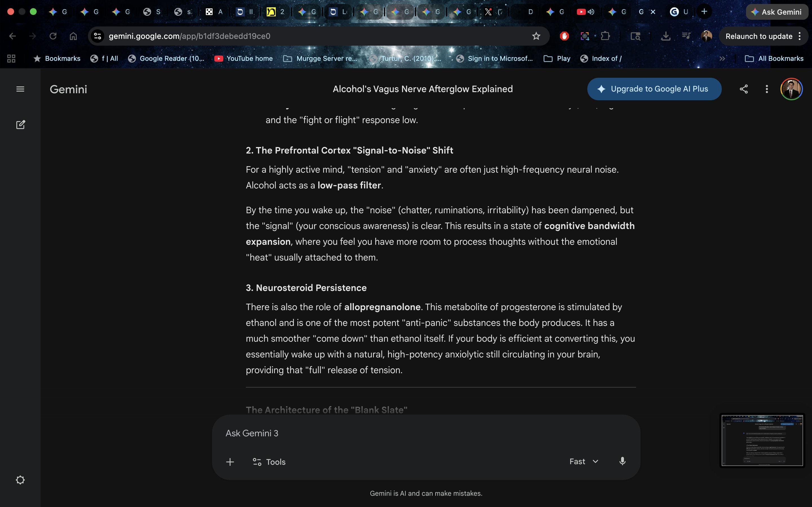Click the microphone voice input icon

tap(622, 461)
